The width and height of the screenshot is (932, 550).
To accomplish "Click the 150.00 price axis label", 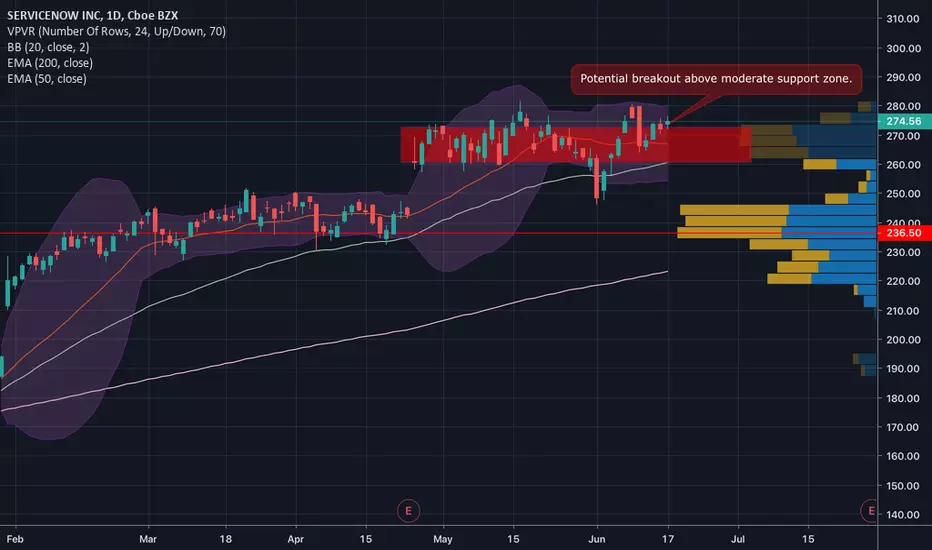I will 903,486.
